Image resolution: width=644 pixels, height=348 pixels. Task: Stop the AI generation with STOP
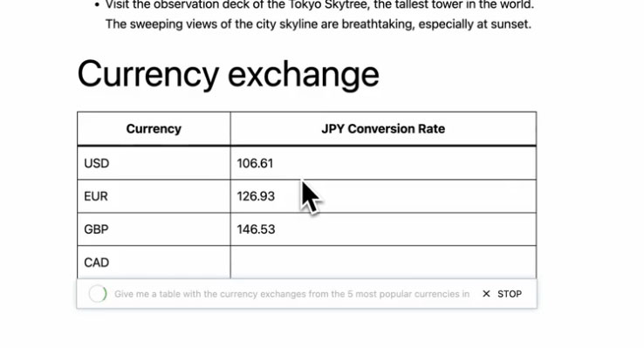tap(510, 294)
